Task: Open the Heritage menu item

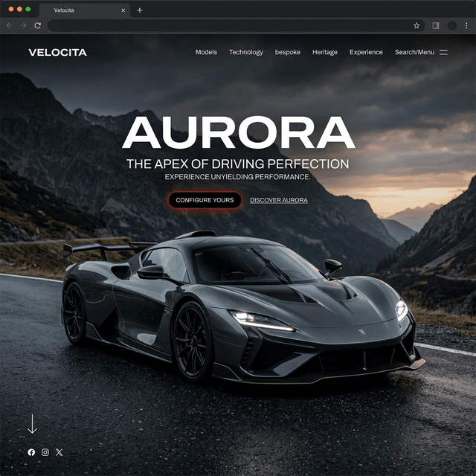Action: [325, 52]
